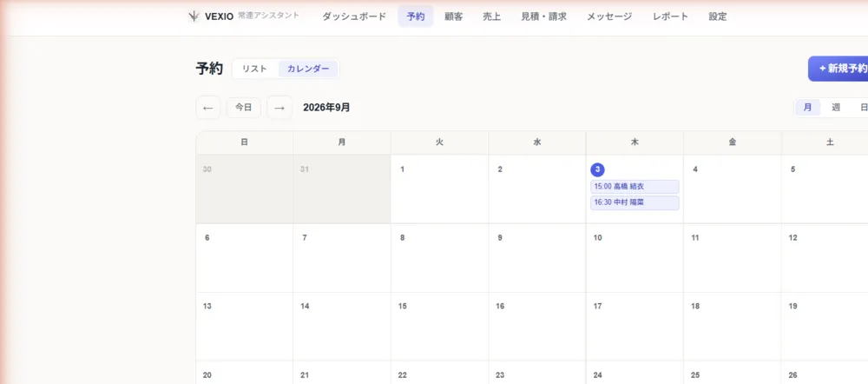Image resolution: width=868 pixels, height=384 pixels.
Task: Click the 金 weekday column header
Action: (733, 142)
